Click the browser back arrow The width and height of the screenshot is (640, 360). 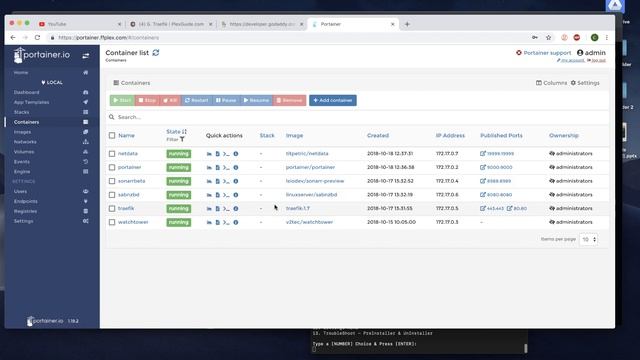[13, 38]
